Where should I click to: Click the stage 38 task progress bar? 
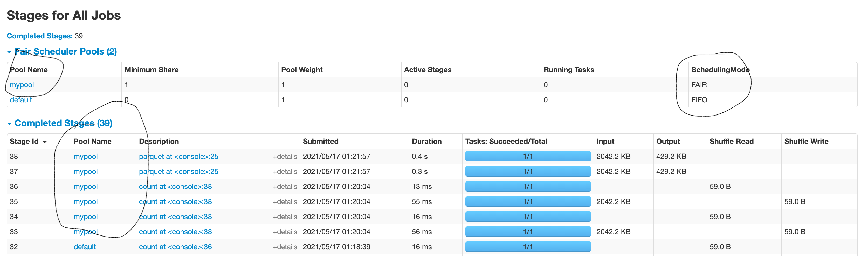click(528, 157)
